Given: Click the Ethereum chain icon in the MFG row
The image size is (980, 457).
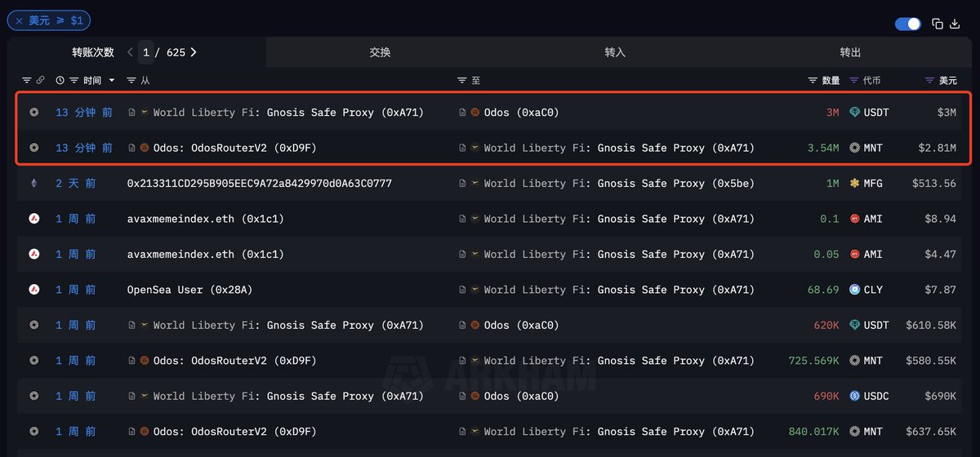Looking at the screenshot, I should [33, 184].
